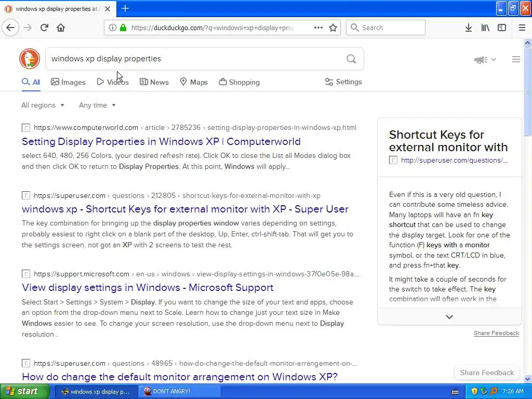
Task: Select the DON'T ANGRY! taskbar item
Action: 179,391
